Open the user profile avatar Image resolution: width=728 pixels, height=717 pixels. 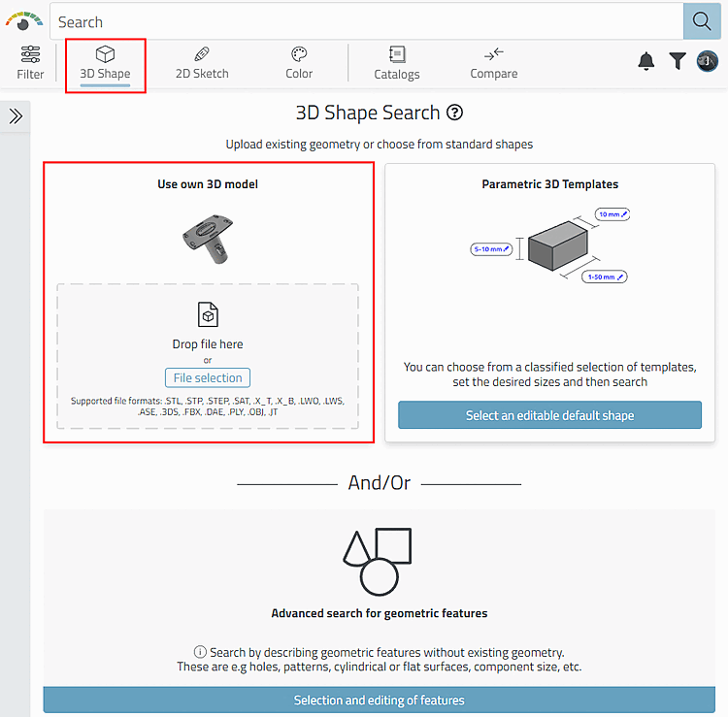tap(707, 61)
